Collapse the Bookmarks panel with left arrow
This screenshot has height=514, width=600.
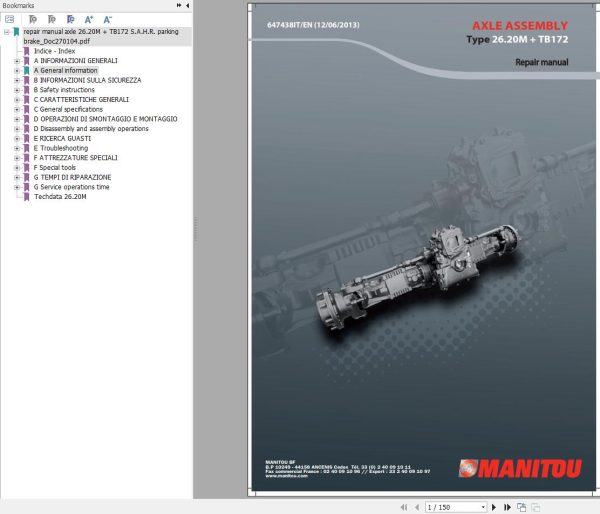(188, 5)
